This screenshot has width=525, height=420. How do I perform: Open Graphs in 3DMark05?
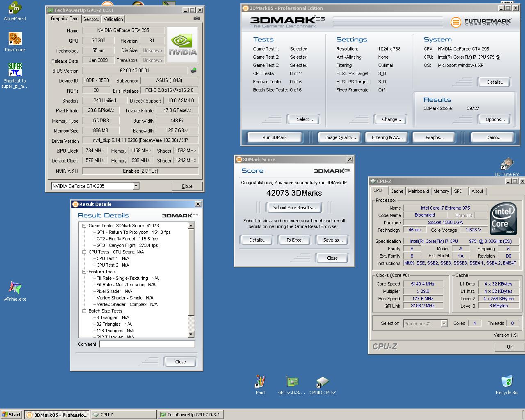(434, 137)
